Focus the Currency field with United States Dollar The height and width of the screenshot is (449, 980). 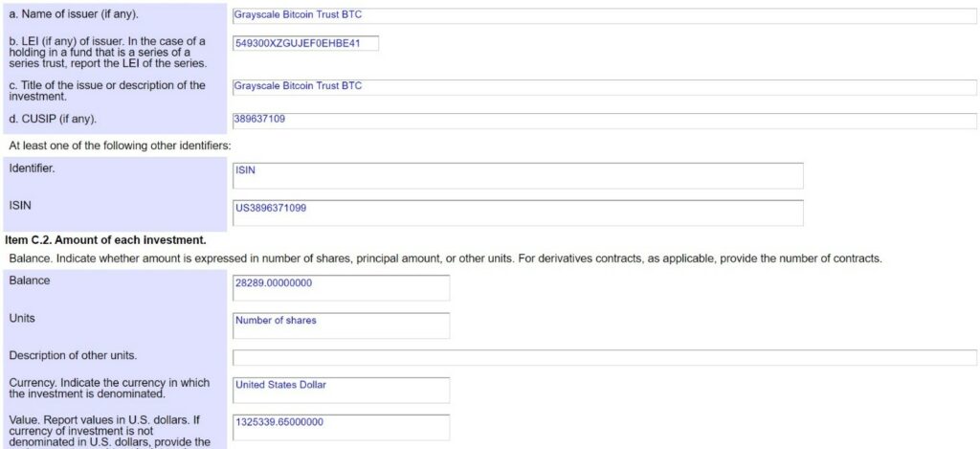pyautogui.click(x=342, y=391)
